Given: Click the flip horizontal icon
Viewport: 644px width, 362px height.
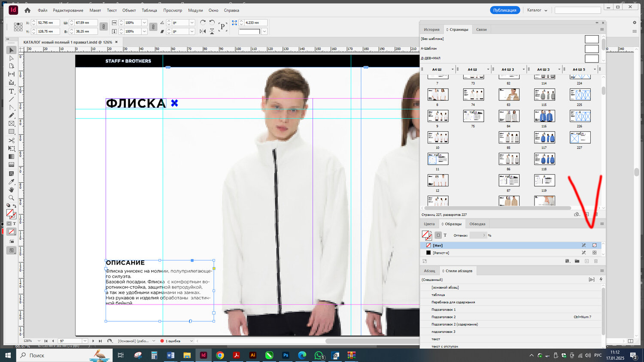Looking at the screenshot, I should [x=203, y=31].
